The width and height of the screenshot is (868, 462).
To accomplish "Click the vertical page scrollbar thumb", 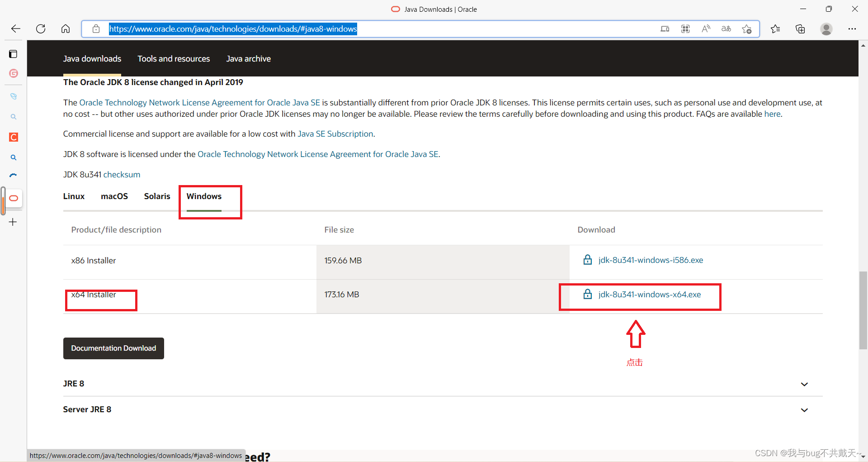I will click(x=863, y=310).
